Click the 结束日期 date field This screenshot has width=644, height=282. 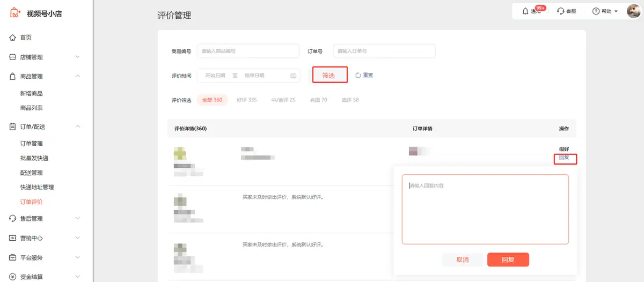click(x=254, y=76)
